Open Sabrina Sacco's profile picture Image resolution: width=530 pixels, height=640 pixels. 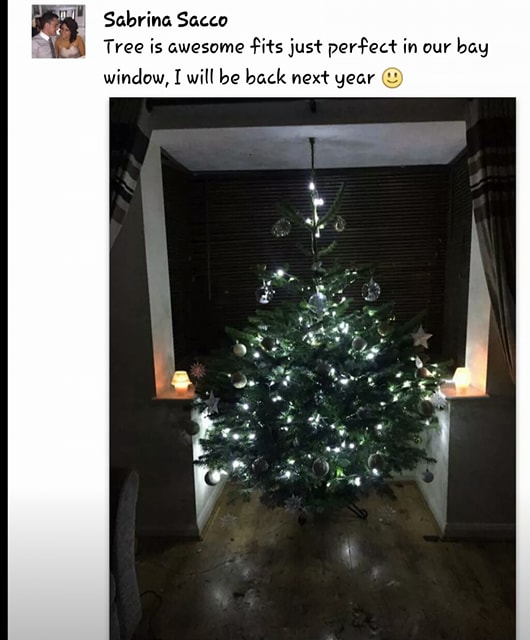click(x=58, y=31)
